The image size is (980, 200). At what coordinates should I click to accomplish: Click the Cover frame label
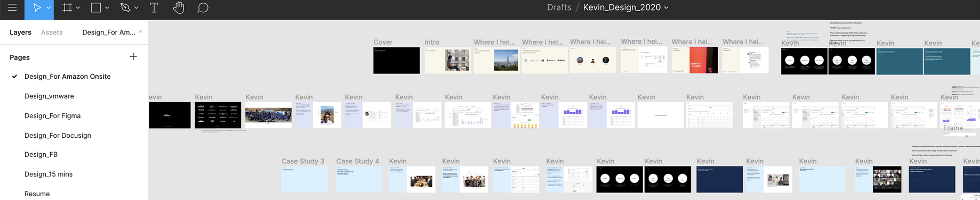383,43
